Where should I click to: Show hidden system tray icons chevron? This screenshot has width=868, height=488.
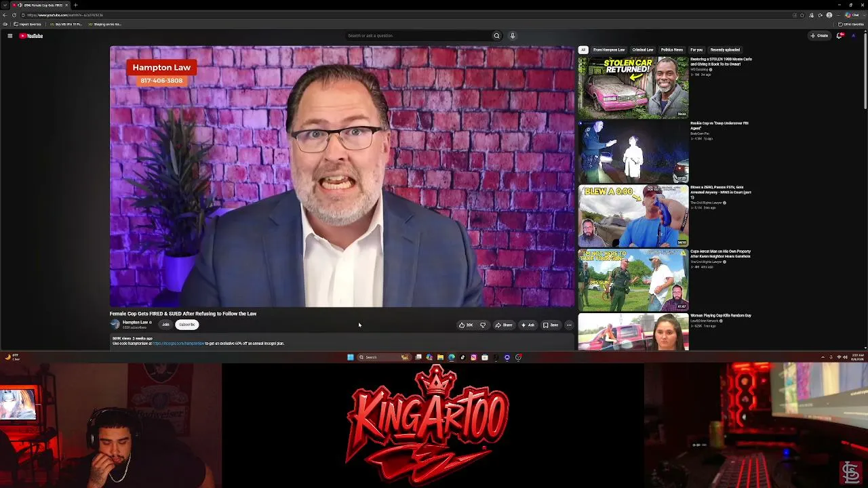coord(823,357)
